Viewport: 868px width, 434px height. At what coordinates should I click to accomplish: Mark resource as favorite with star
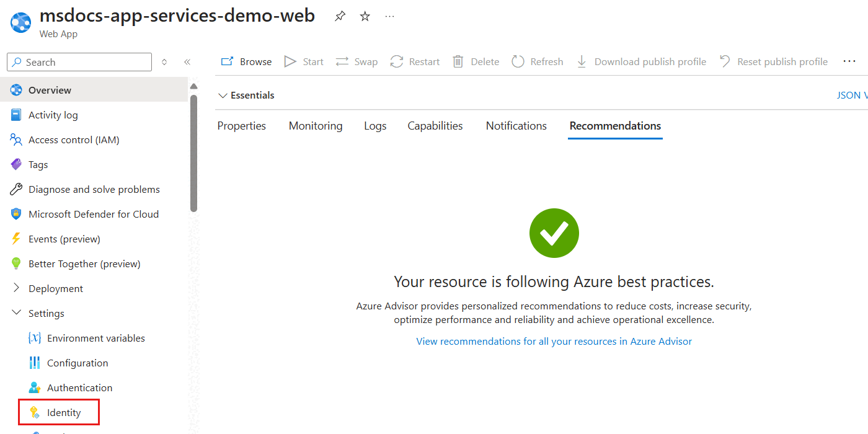pyautogui.click(x=365, y=17)
